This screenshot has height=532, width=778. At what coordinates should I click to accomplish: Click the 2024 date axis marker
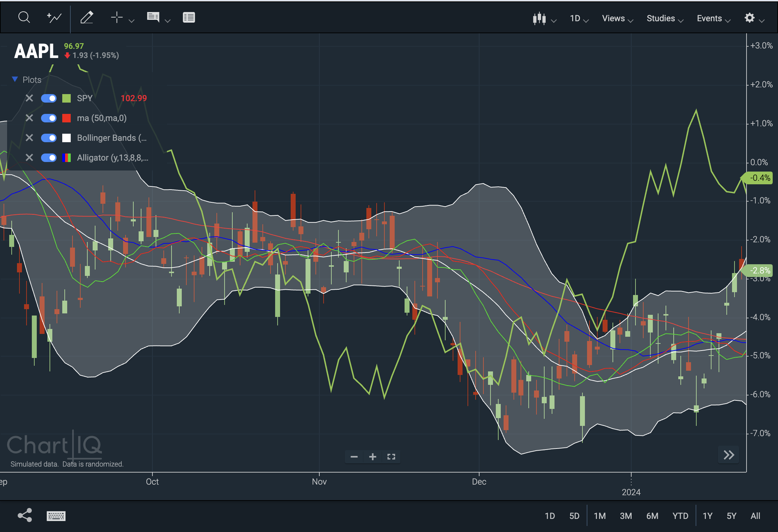631,492
